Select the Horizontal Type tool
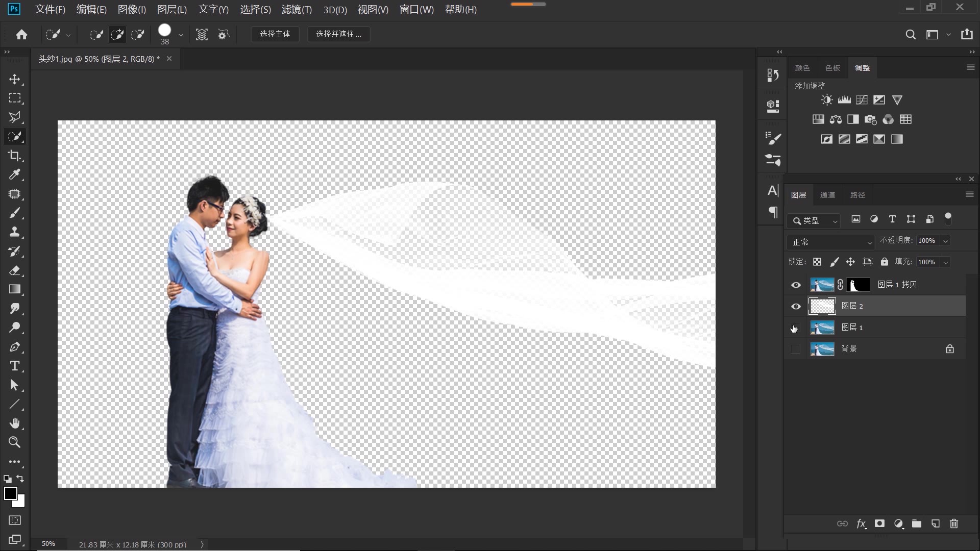980x551 pixels. click(x=14, y=366)
